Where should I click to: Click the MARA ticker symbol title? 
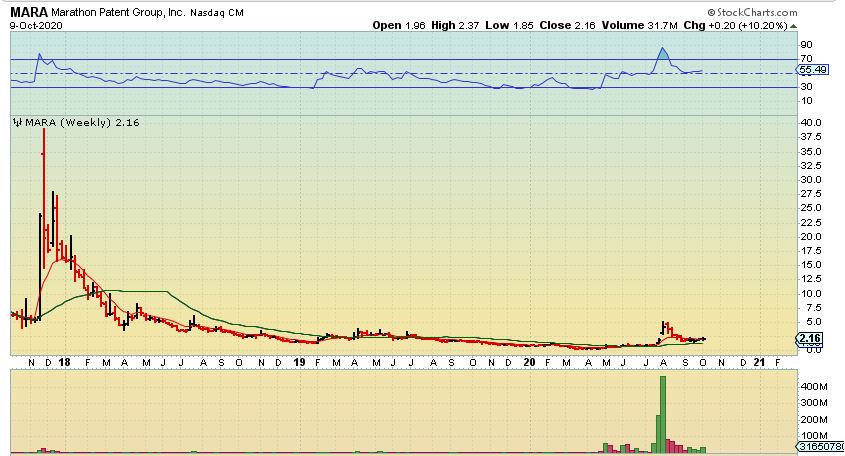click(x=29, y=12)
